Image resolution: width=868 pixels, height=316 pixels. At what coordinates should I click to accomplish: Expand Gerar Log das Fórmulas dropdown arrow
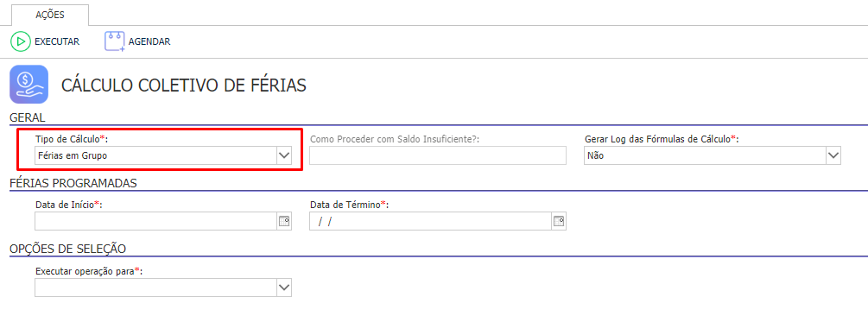pos(833,156)
